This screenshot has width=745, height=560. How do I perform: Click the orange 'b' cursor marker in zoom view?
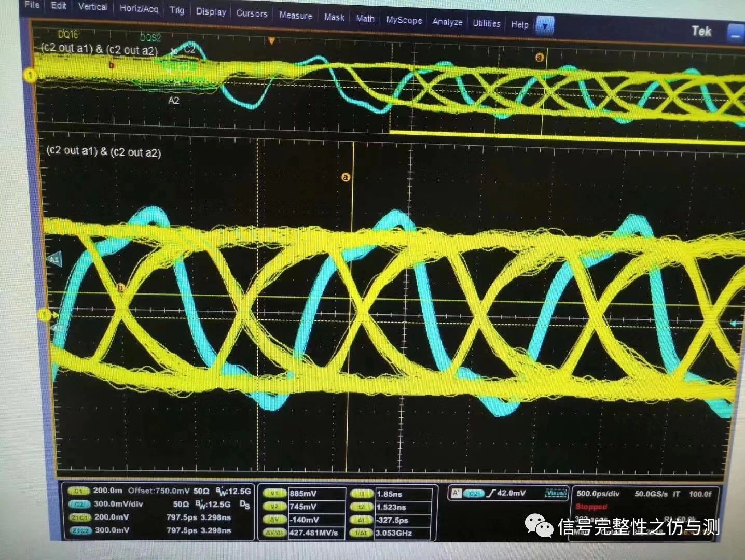(121, 288)
